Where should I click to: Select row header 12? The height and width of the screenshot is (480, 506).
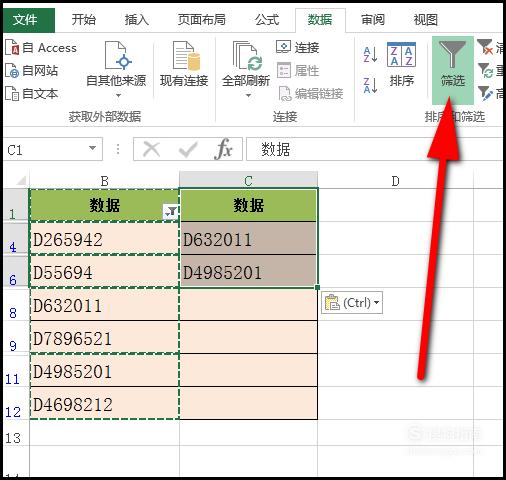tap(16, 403)
